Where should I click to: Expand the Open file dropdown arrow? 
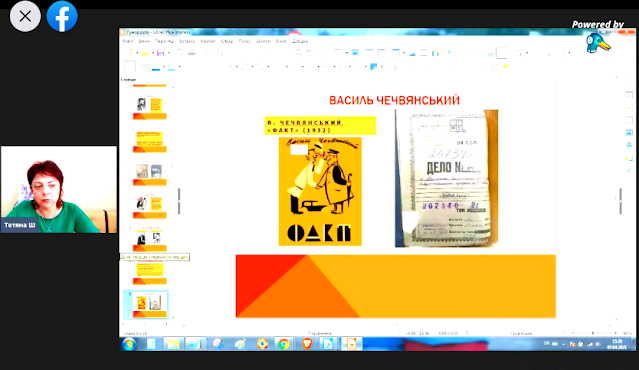point(152,53)
